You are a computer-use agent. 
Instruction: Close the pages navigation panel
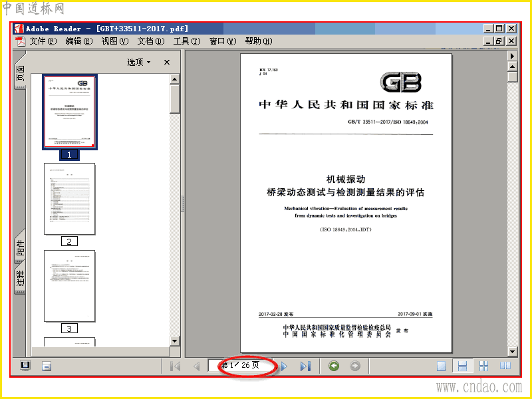pyautogui.click(x=167, y=62)
